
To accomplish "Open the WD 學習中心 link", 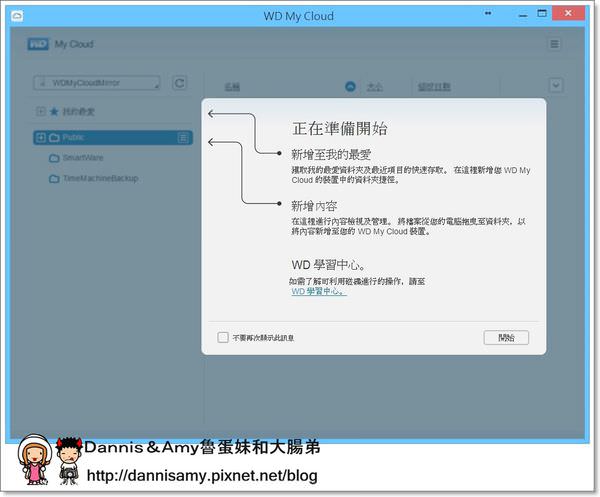I will [x=319, y=292].
